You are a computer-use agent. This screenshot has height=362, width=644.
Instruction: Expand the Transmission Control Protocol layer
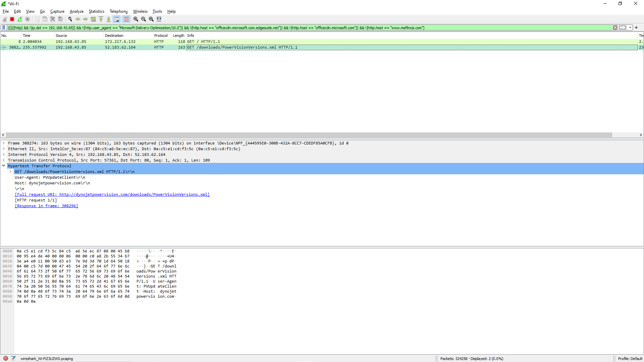[3, 160]
